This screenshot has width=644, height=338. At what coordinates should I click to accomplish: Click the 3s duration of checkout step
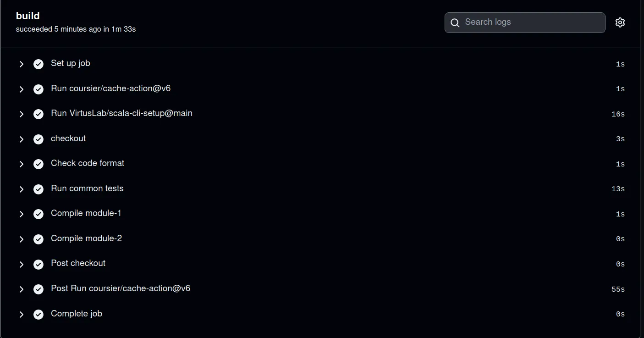620,139
